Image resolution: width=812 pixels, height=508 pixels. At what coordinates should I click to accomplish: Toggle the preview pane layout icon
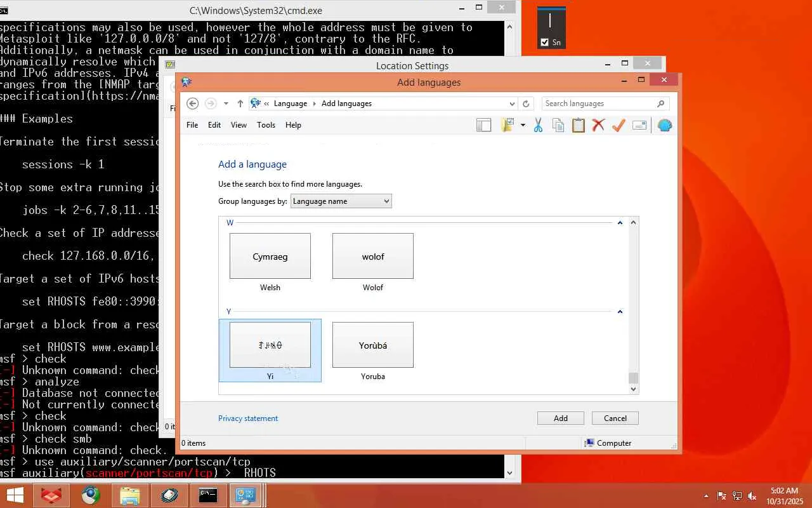(x=483, y=125)
